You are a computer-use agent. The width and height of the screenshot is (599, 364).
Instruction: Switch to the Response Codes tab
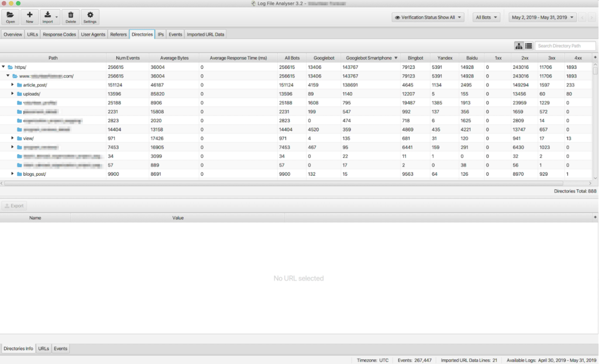59,34
